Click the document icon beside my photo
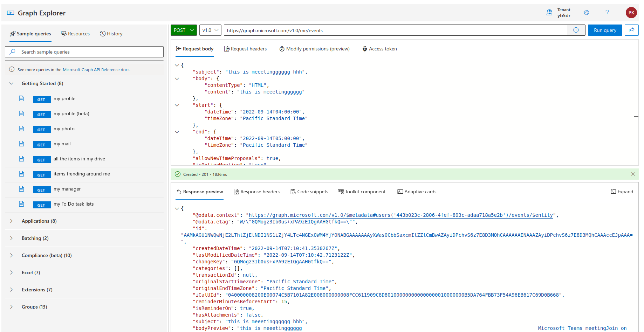Image resolution: width=644 pixels, height=332 pixels. coord(21,129)
